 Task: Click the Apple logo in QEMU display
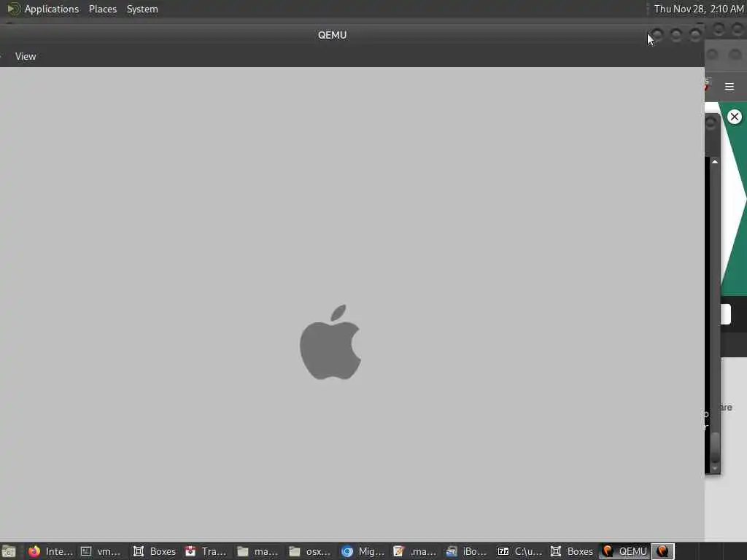[x=330, y=343]
